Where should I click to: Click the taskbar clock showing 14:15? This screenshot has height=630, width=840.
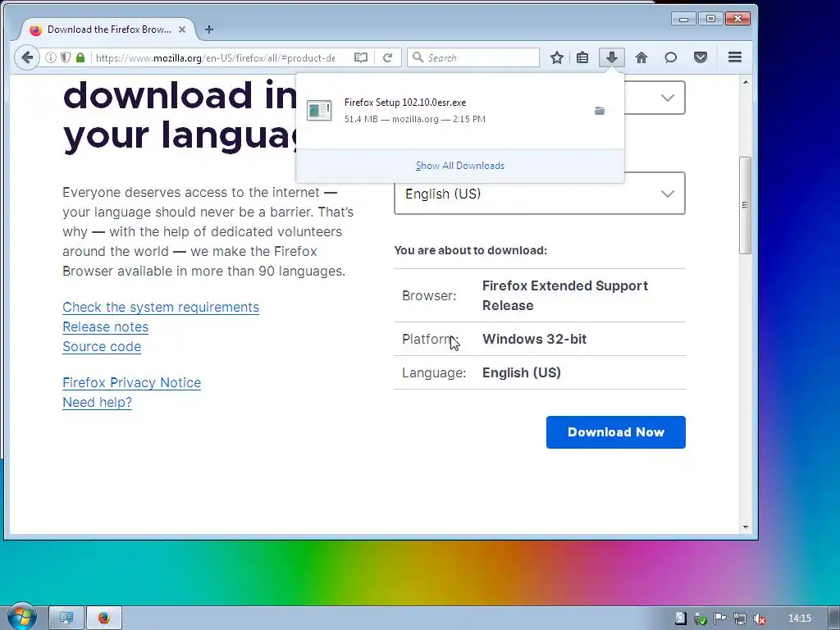799,619
